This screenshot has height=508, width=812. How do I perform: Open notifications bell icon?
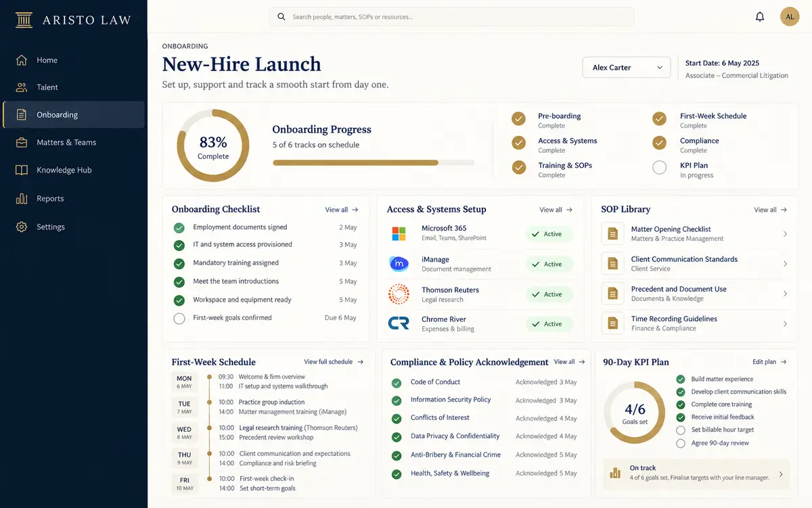[x=760, y=17]
